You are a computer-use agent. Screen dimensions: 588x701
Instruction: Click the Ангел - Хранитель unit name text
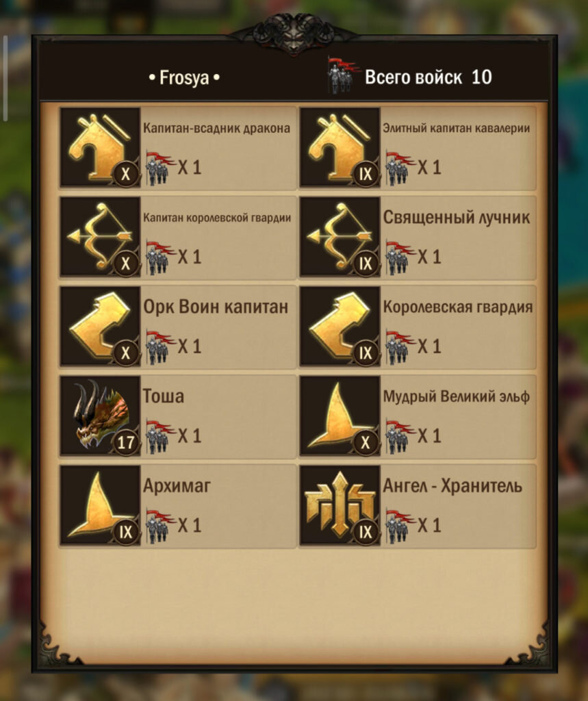pos(452,485)
